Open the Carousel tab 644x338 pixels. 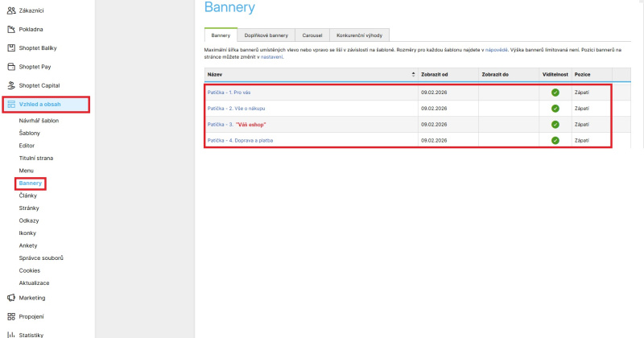click(x=312, y=35)
